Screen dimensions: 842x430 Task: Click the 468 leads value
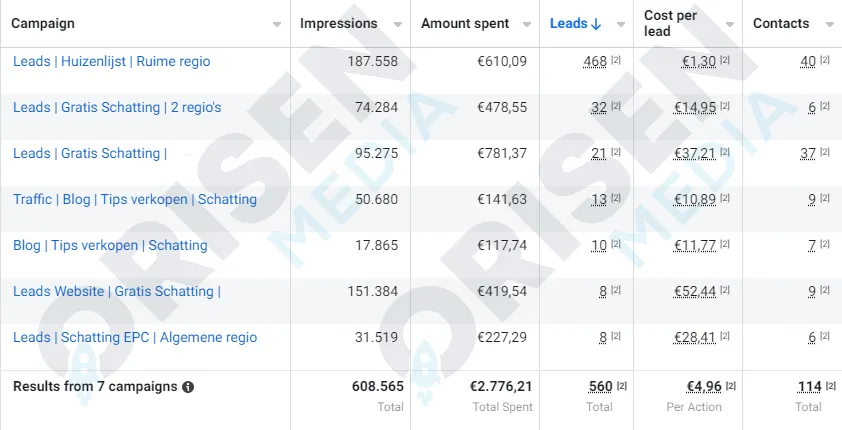pyautogui.click(x=595, y=62)
